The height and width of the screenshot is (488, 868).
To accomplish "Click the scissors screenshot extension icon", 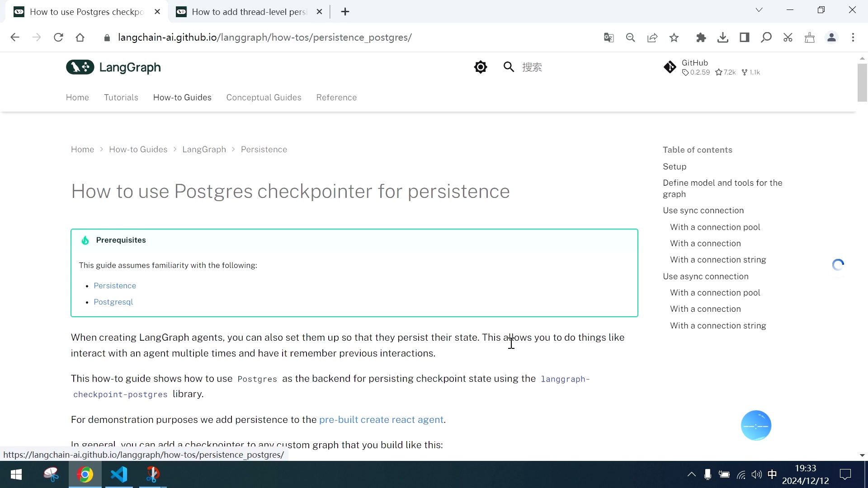I will click(x=788, y=38).
